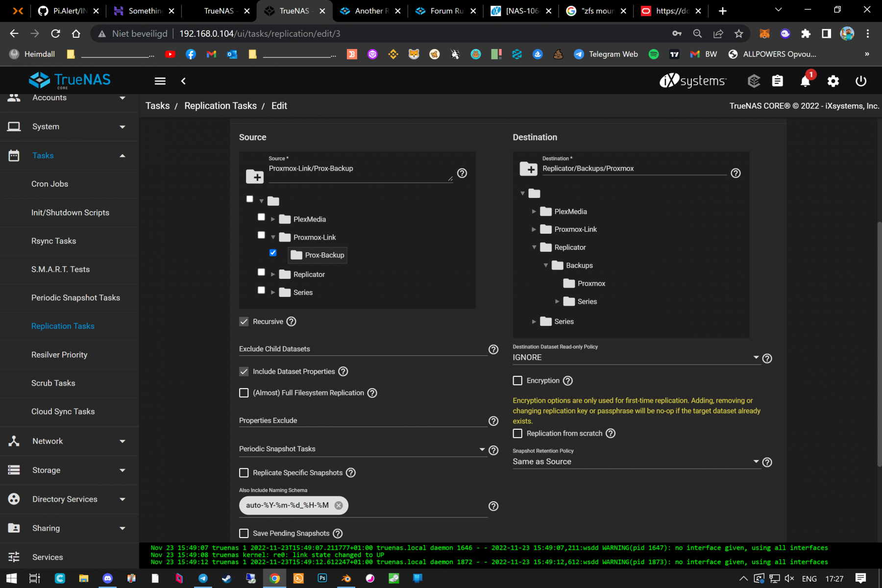Enable the Encryption checkbox
Screen dimensions: 882x588
(x=517, y=381)
